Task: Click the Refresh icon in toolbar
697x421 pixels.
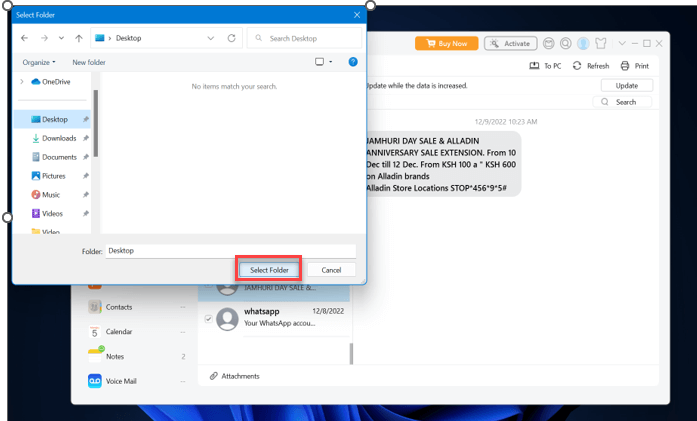Action: [577, 66]
